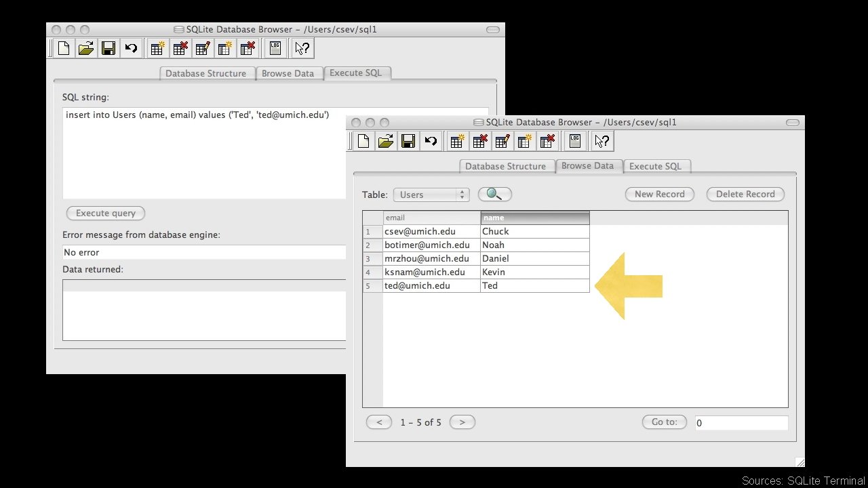Screen dimensions: 868x488
Task: Click the New Record button
Action: coord(659,194)
